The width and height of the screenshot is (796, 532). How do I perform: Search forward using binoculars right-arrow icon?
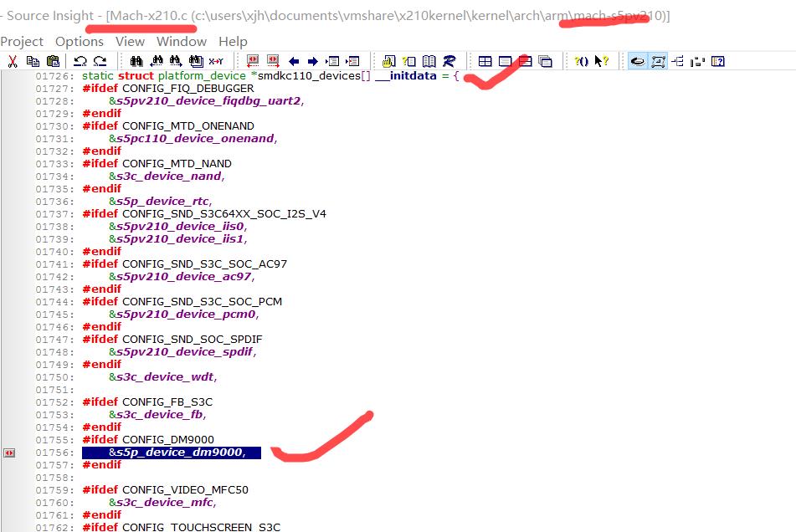tap(176, 61)
